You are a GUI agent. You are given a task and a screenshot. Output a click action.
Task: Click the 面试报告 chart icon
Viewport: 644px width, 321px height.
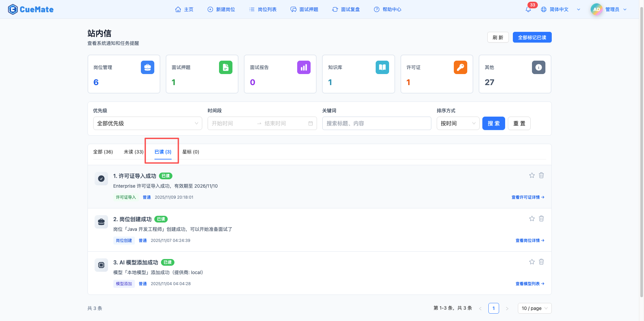(304, 67)
